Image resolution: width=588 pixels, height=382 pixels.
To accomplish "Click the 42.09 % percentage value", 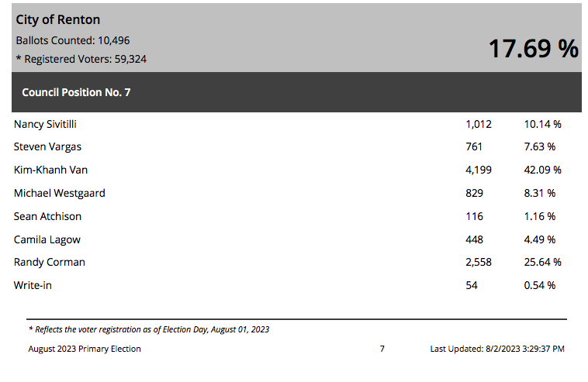I will coord(543,170).
